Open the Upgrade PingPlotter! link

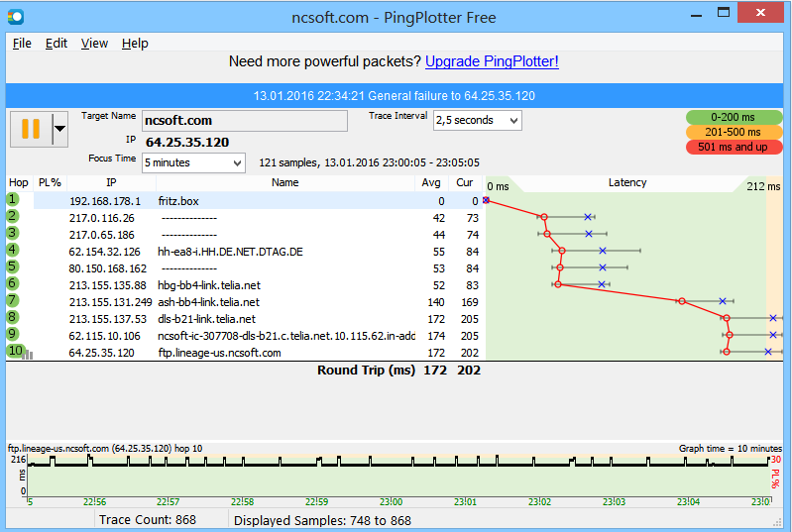(x=492, y=61)
